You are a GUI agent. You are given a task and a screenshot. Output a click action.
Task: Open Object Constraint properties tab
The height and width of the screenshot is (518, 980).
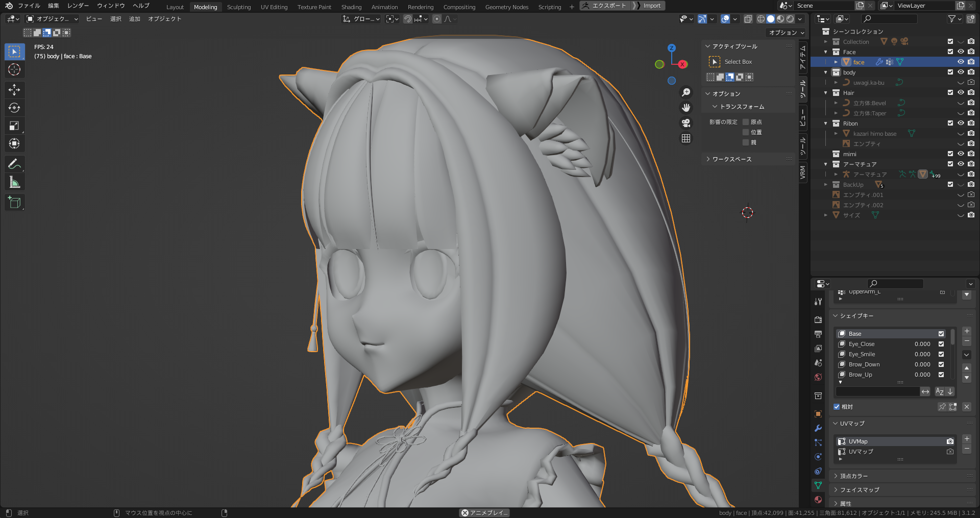(x=818, y=471)
